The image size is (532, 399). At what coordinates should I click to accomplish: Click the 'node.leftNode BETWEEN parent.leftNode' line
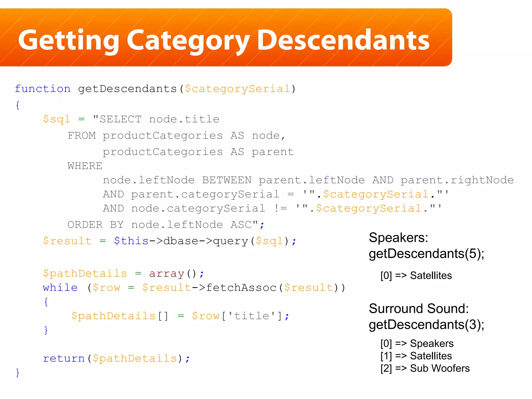pyautogui.click(x=308, y=180)
